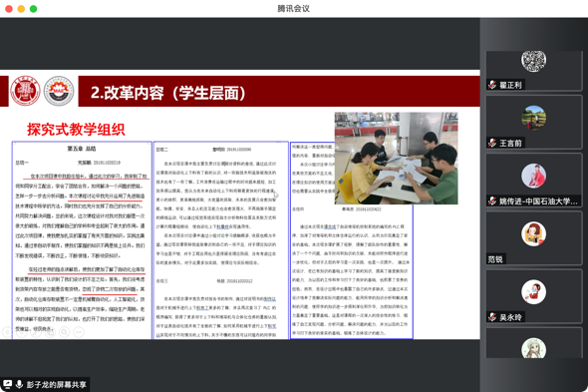Click the anime avatar in the last participant tile
The height and width of the screenshot is (392, 588).
point(533,348)
